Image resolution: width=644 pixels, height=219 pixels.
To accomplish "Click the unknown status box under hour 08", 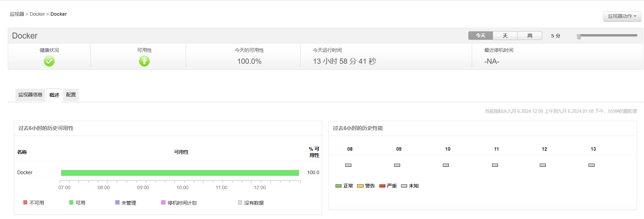I will point(348,165).
